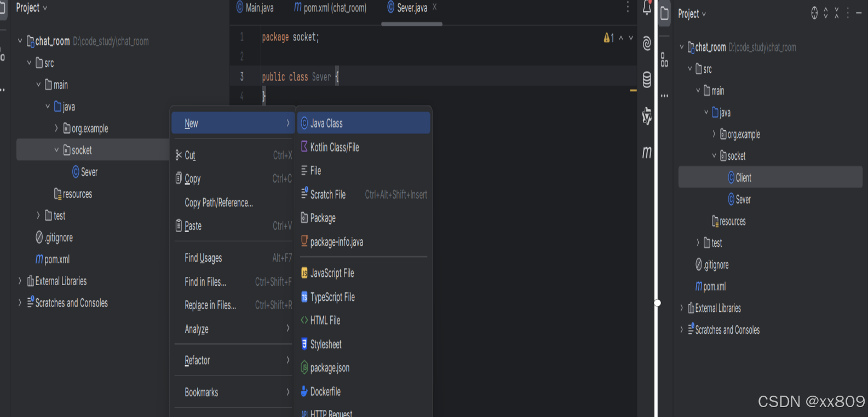Choose the Dockerfile whale icon entry
868x417 pixels.
tap(364, 391)
